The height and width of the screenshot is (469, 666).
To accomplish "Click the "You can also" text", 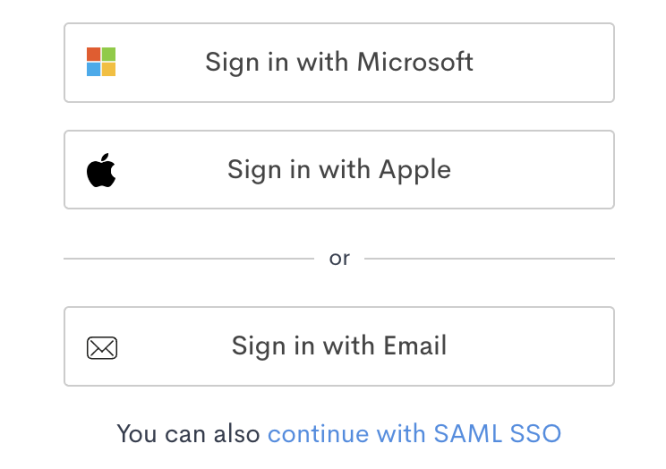I will 188,434.
